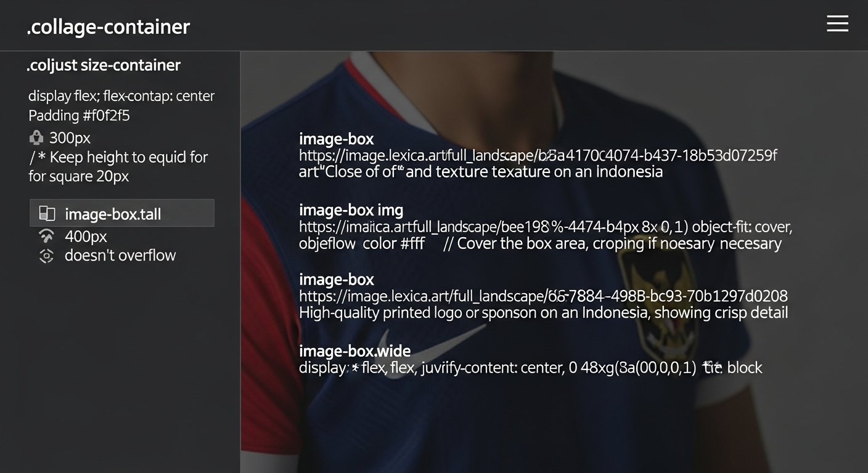Open the lexica URL ending 18b53d07259f
This screenshot has width=868, height=473.
(538, 155)
